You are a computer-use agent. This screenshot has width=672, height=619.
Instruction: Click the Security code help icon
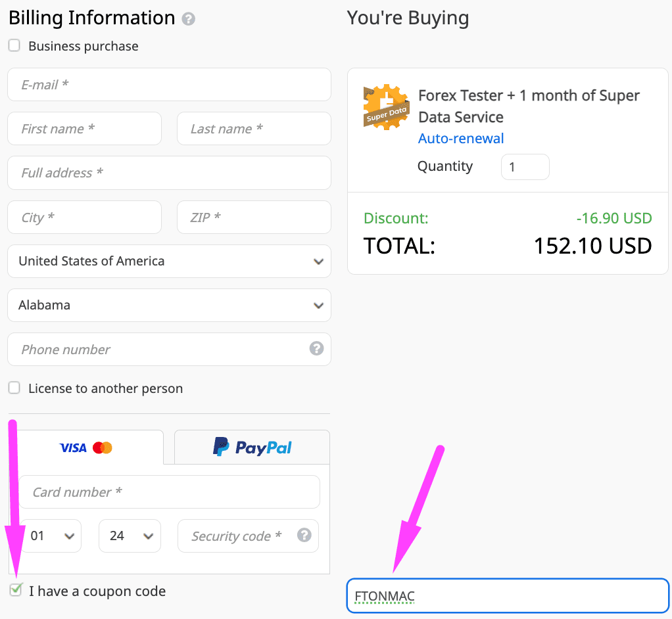click(304, 536)
